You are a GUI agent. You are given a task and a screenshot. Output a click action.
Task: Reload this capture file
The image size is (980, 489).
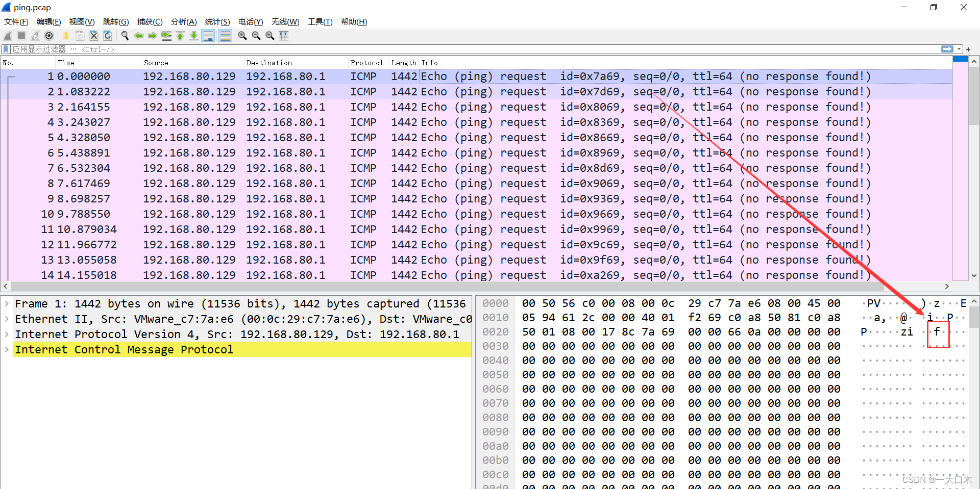click(x=108, y=35)
